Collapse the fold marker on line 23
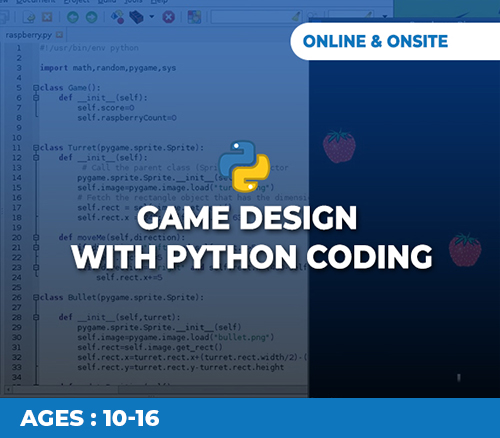The image size is (500, 438). 36,267
